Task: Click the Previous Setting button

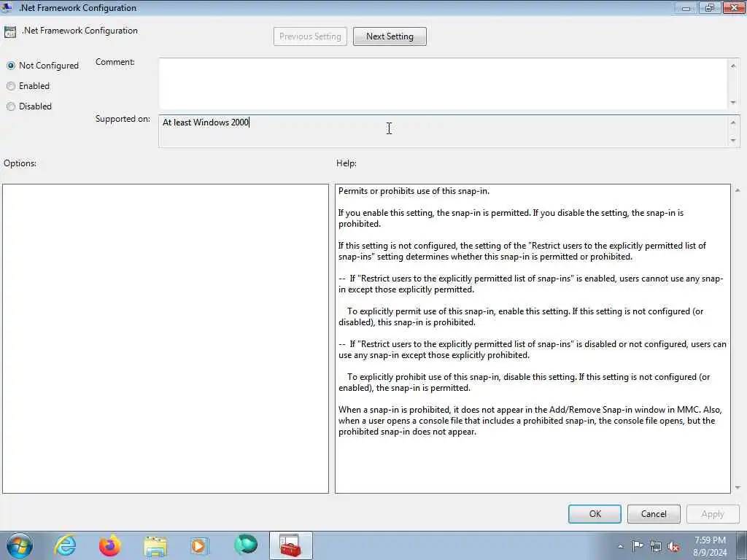Action: point(310,36)
